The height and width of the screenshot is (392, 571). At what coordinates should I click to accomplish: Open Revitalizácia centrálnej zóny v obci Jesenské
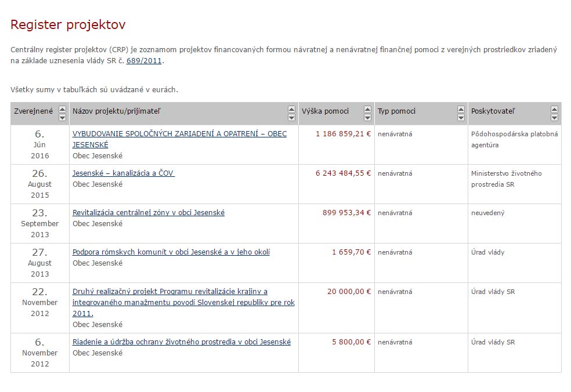click(148, 212)
